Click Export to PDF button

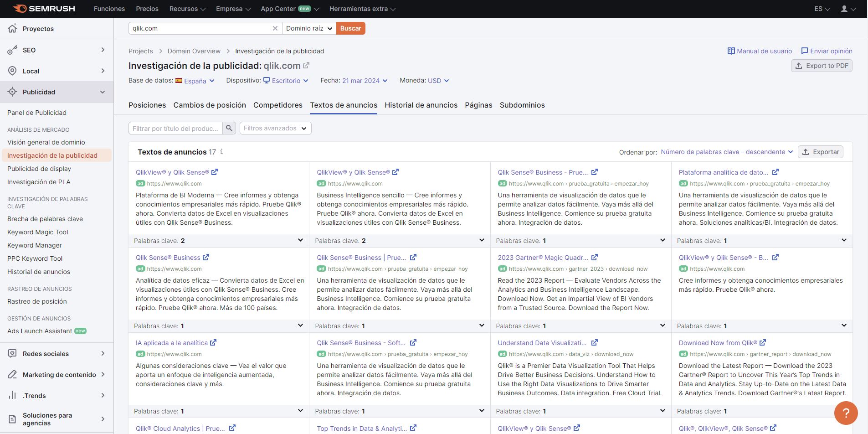(822, 66)
